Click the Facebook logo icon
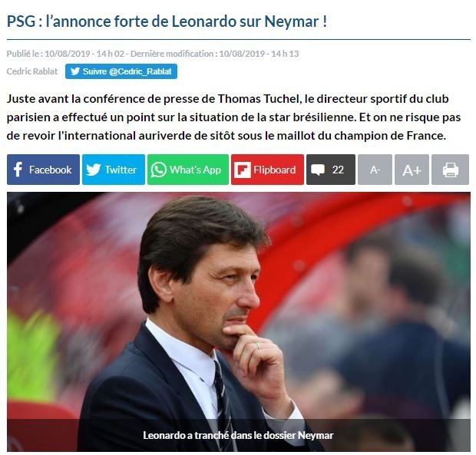The height and width of the screenshot is (455, 476). click(x=18, y=170)
